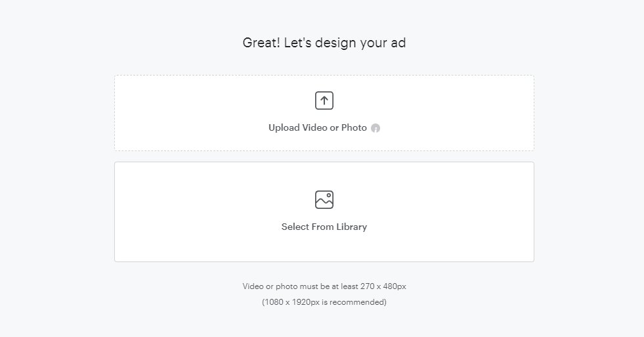The height and width of the screenshot is (337, 644).
Task: Click the gray circle info badge
Action: [376, 128]
